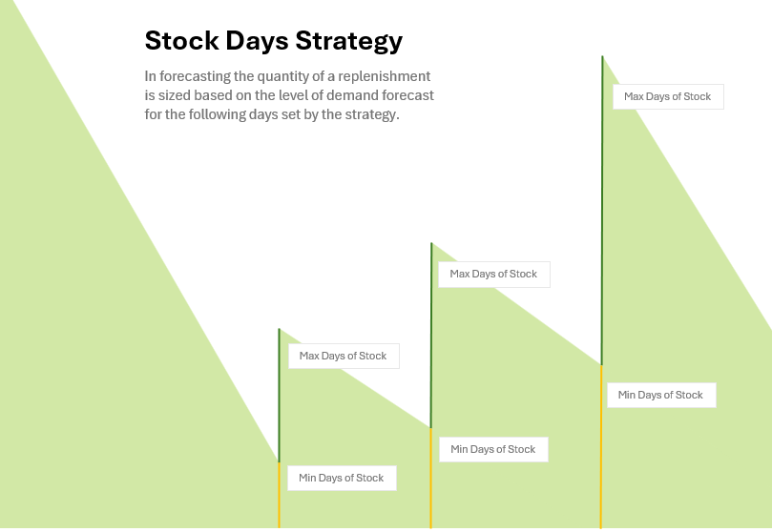The height and width of the screenshot is (532, 772).
Task: Click the middle yellow vertical line segment
Action: (x=430, y=479)
